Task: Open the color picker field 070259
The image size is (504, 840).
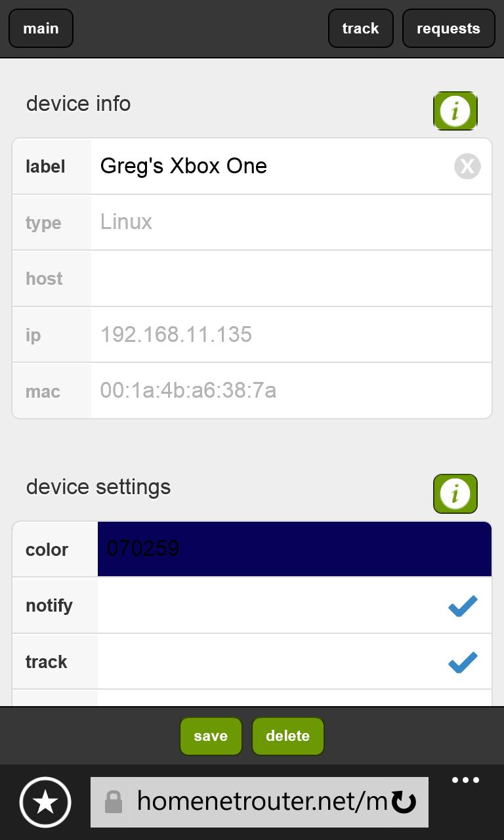Action: [294, 549]
